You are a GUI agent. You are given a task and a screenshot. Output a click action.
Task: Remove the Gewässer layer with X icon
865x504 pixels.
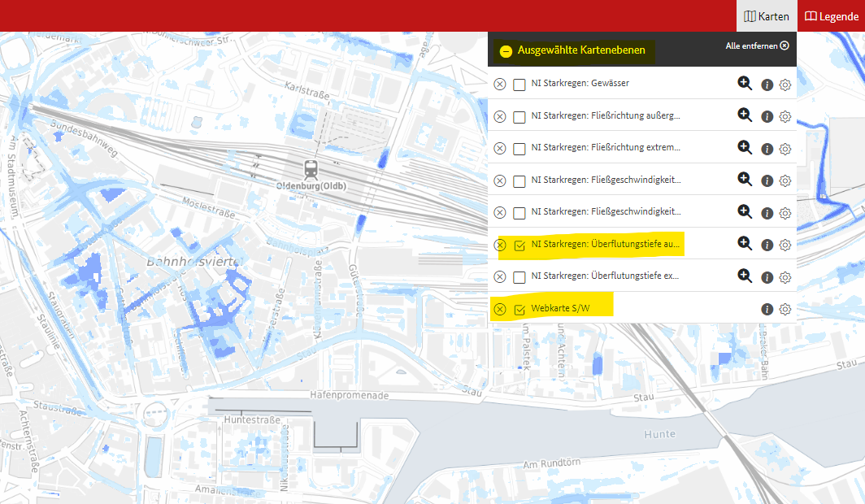[x=500, y=84]
